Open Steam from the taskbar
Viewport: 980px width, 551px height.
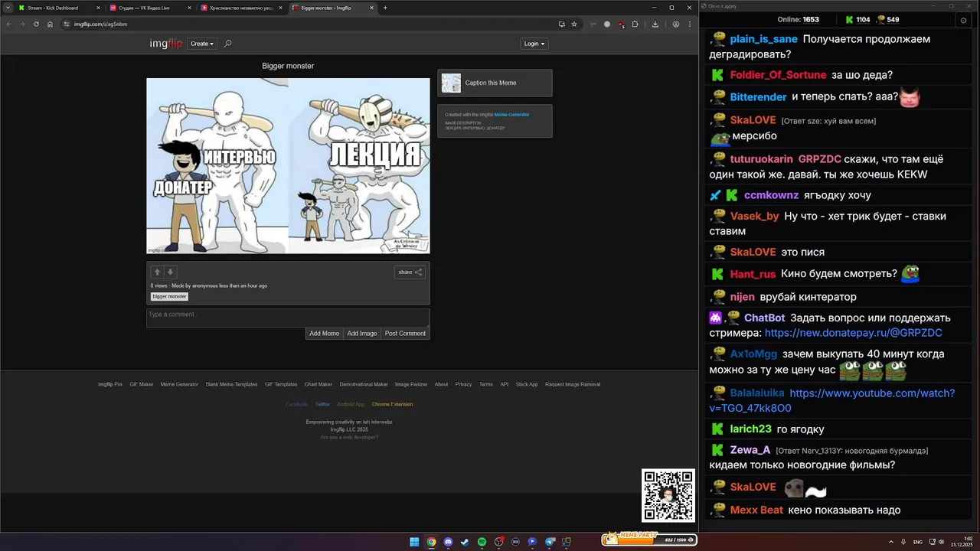click(465, 542)
